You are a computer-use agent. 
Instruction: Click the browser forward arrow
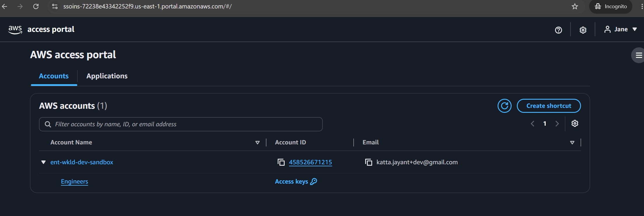[x=20, y=6]
